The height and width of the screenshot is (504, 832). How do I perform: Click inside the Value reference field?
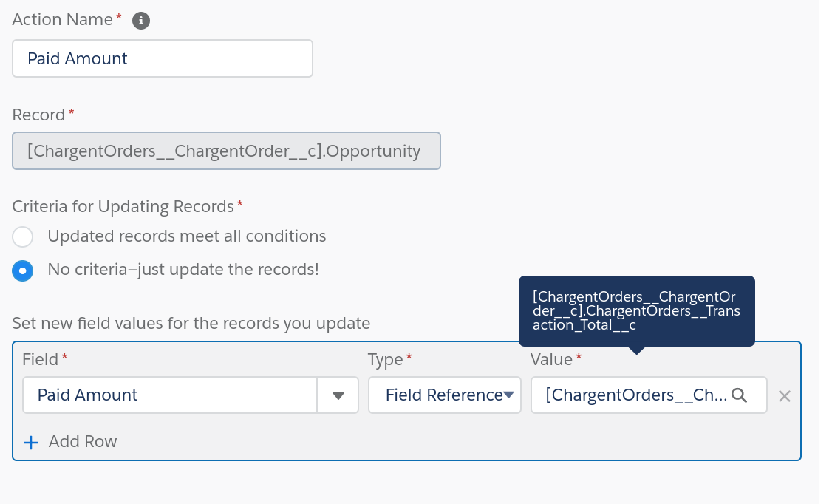coord(635,395)
